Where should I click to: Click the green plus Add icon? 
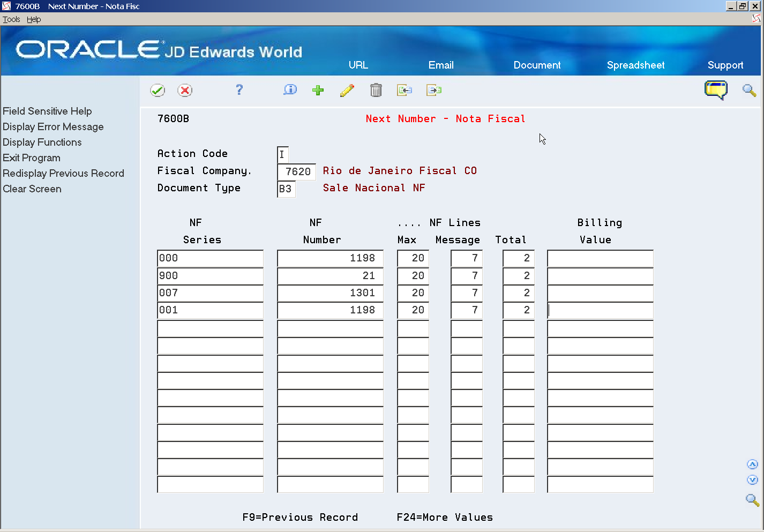[x=318, y=90]
